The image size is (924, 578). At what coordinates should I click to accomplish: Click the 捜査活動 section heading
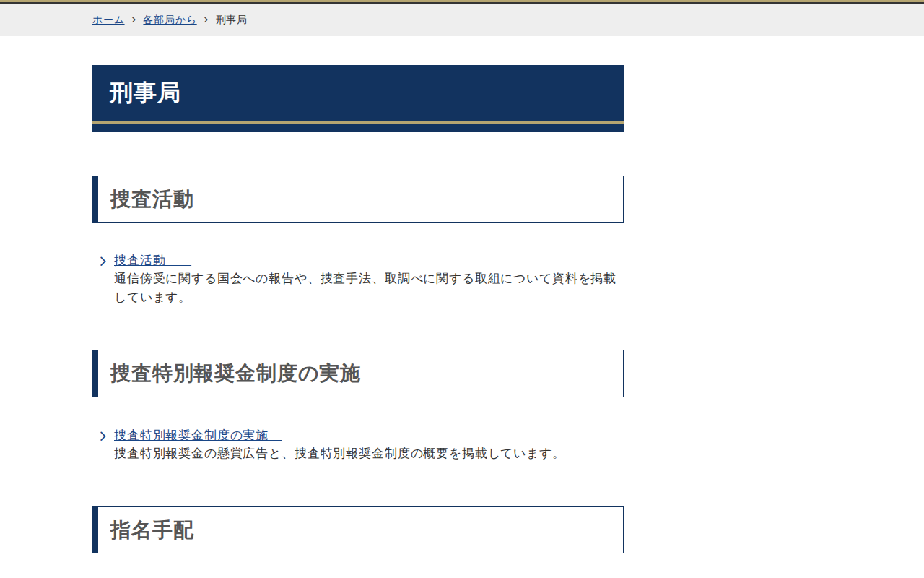click(x=358, y=199)
